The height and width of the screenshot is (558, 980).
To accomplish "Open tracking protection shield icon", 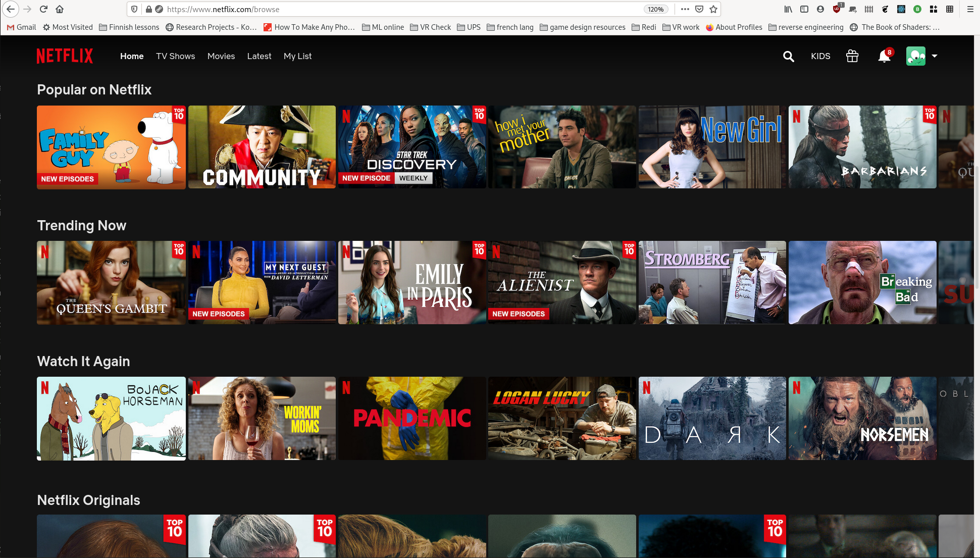I will 134,9.
